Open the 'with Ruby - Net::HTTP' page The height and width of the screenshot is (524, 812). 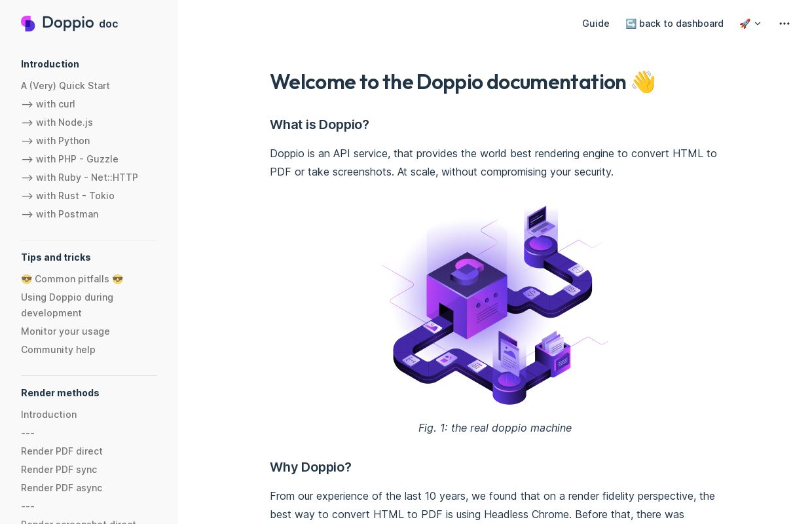pyautogui.click(x=79, y=178)
